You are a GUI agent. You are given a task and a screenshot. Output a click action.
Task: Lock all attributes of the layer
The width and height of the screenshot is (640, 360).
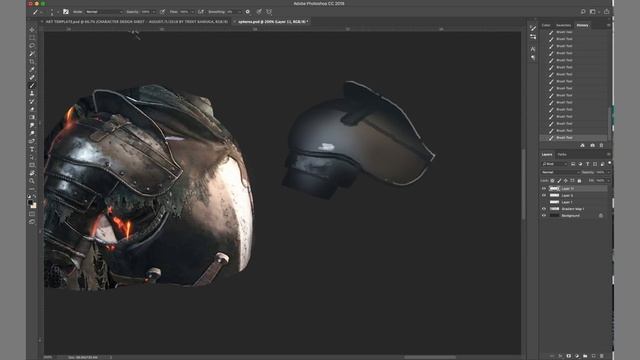tap(579, 181)
